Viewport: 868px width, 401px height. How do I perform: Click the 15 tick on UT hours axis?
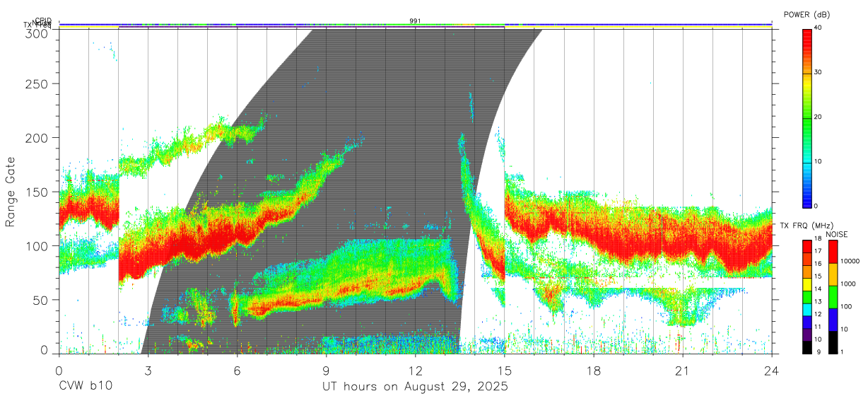[x=504, y=370]
